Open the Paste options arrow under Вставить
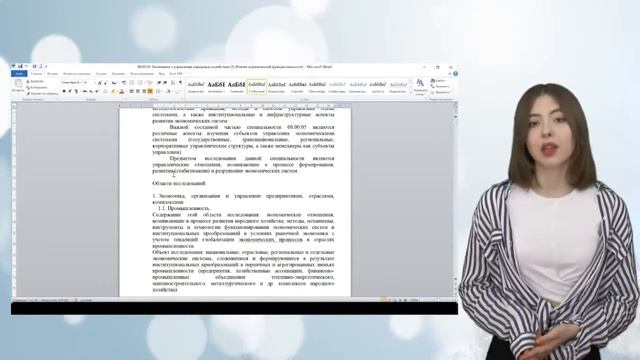This screenshot has height=360, width=640. [18, 94]
